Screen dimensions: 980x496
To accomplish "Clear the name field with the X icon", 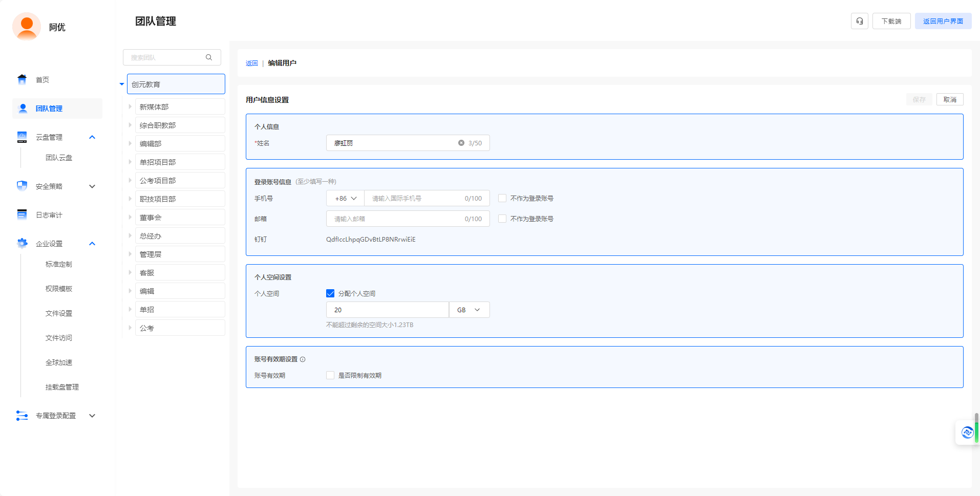I will (x=461, y=143).
